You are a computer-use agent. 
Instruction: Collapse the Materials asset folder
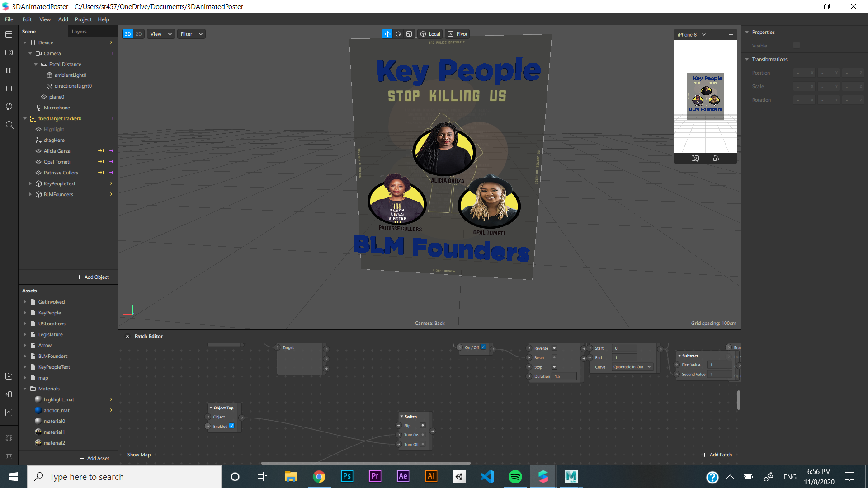25,389
